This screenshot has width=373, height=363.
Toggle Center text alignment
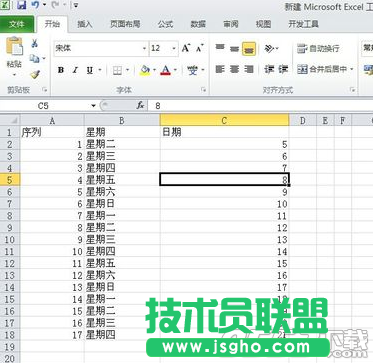(x=234, y=69)
